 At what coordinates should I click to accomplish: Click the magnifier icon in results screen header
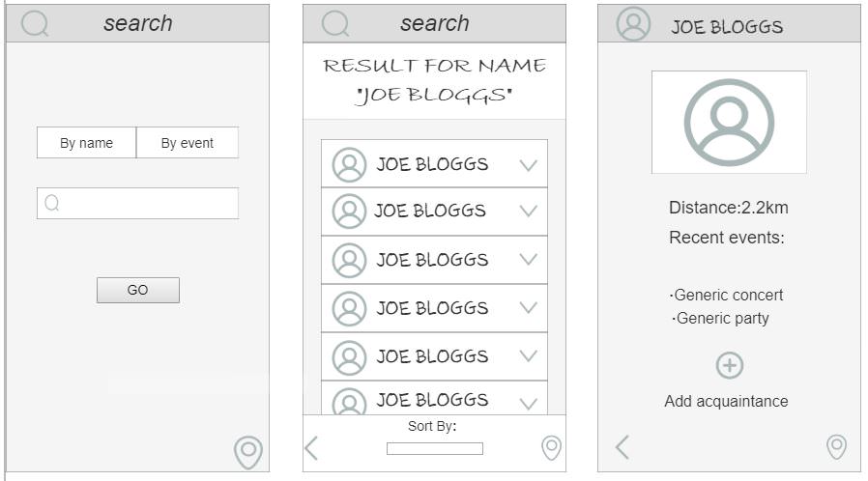(335, 24)
